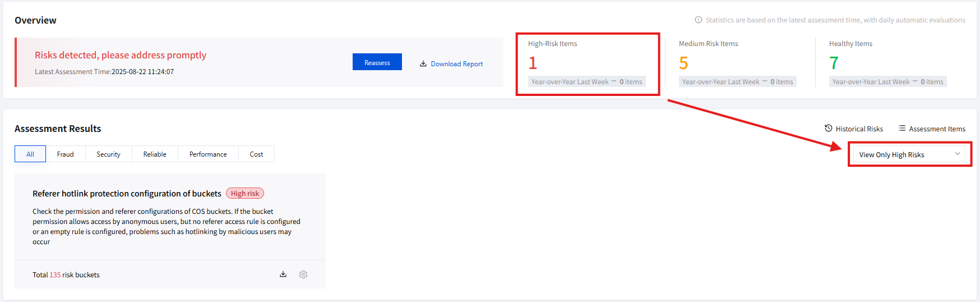Image resolution: width=980 pixels, height=302 pixels.
Task: Open the gear settings icon in hotlink card
Action: coord(303,274)
